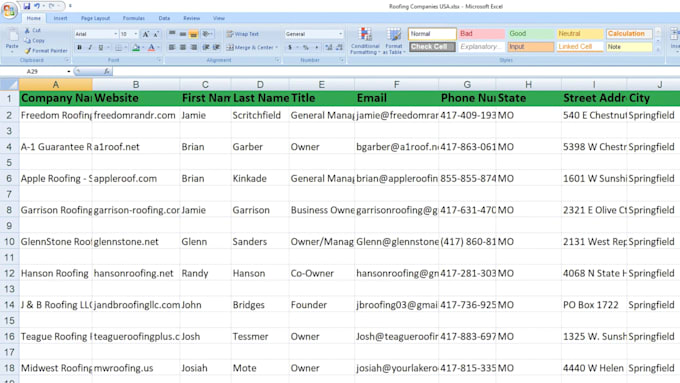Toggle Wrap Text for the cell
680x383 pixels.
242,34
